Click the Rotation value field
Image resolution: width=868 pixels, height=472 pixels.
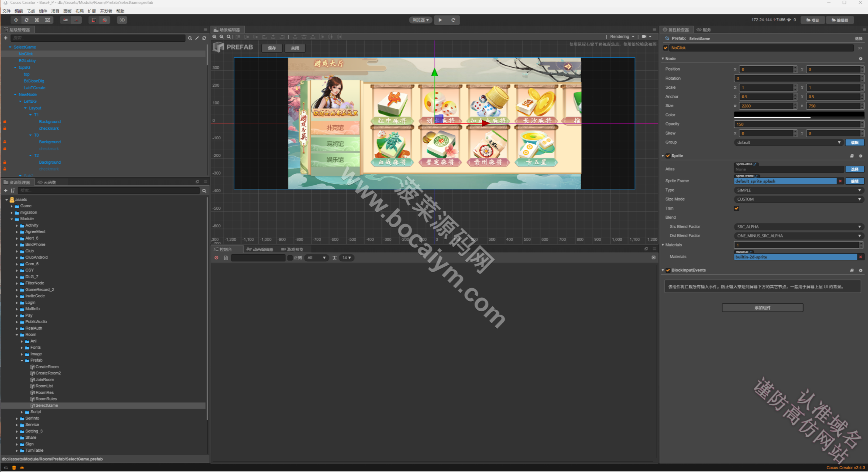tap(798, 78)
